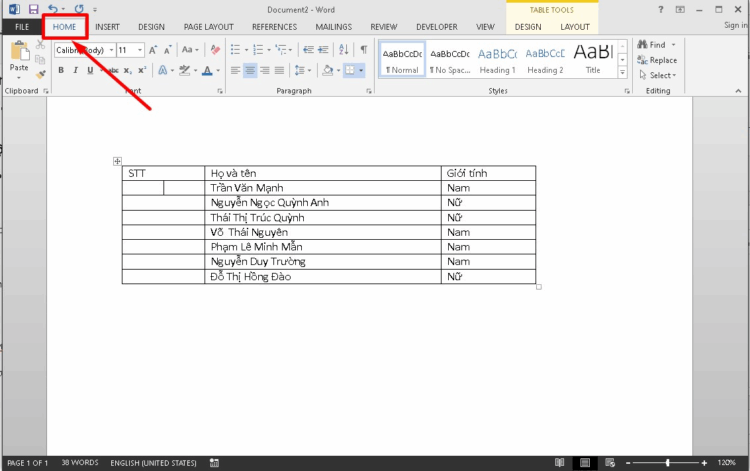Open the Select dropdown in Editing
Viewport: 750px width, 471px height.
click(661, 75)
